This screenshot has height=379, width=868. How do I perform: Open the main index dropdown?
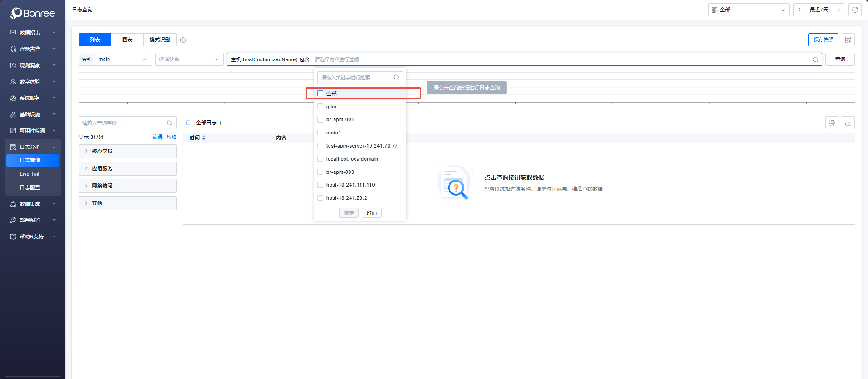[123, 59]
